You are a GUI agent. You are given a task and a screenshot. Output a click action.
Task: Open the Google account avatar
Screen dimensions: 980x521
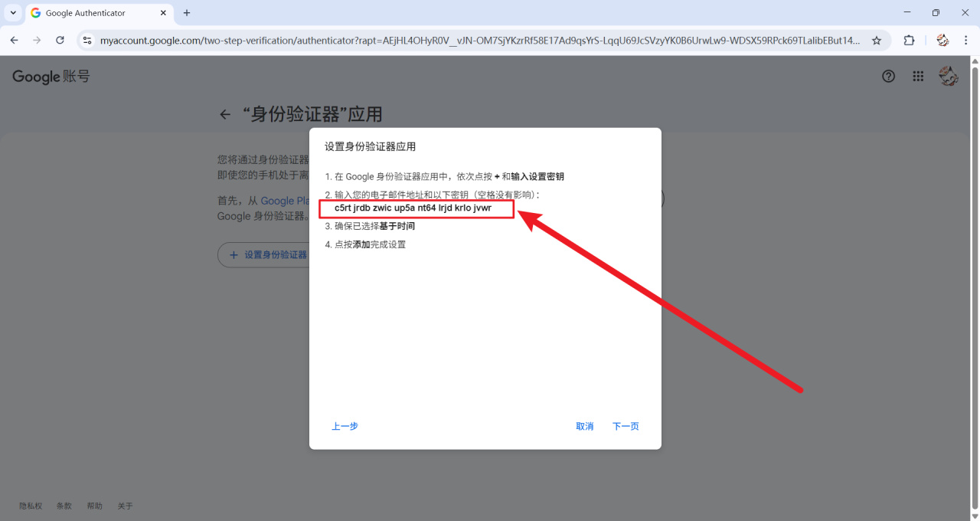949,76
